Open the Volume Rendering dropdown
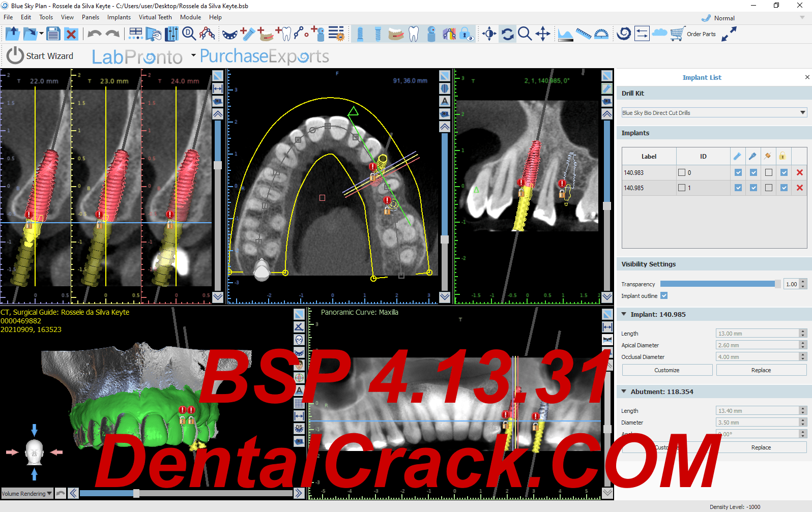This screenshot has height=512, width=812. point(27,493)
